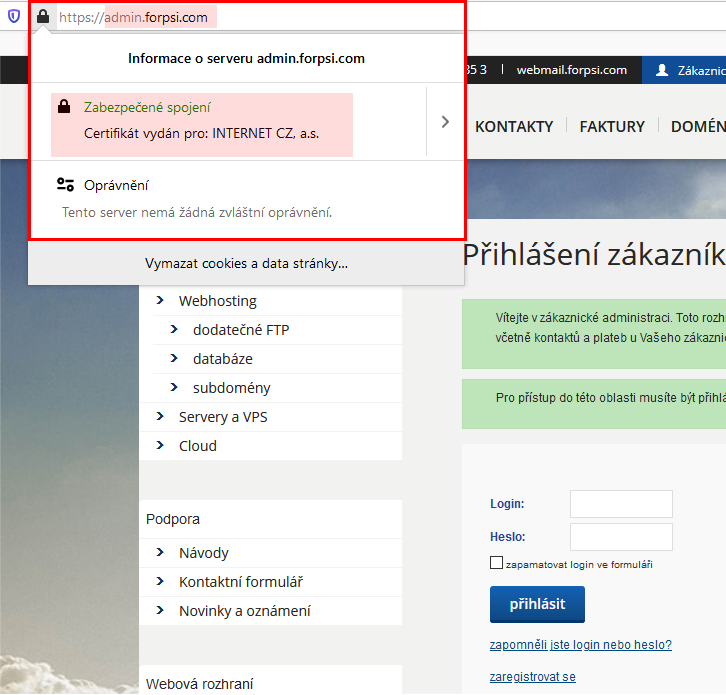Click the tracking protection shield icon
Screen dimensions: 726x695
[14, 17]
